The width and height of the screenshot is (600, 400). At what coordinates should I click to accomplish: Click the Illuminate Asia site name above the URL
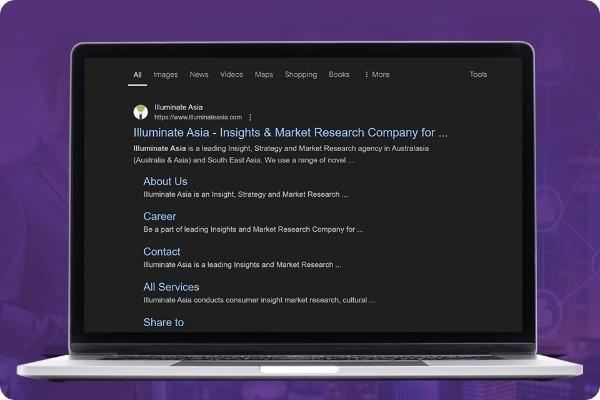(177, 106)
